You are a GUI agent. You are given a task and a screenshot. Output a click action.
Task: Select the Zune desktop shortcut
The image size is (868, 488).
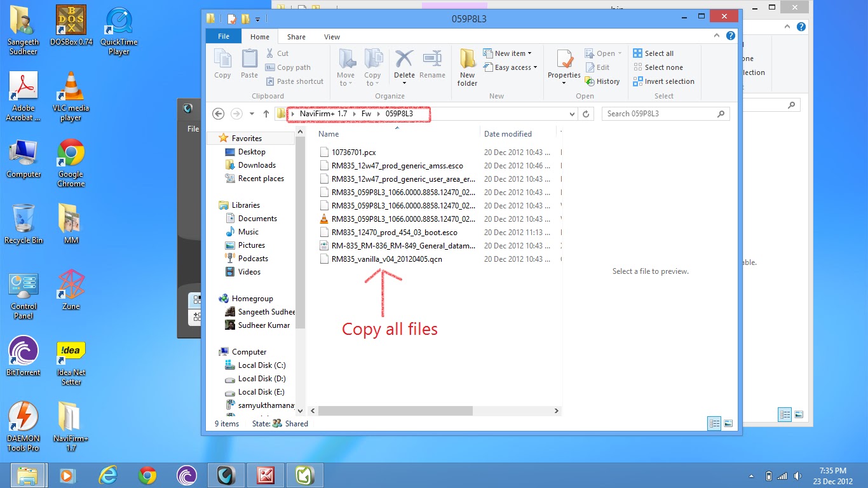[x=71, y=290]
